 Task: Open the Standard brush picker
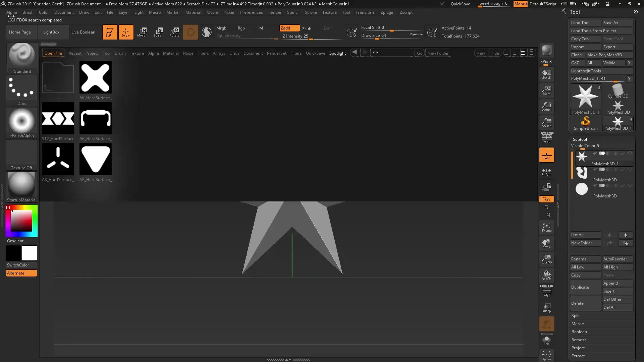click(x=22, y=58)
